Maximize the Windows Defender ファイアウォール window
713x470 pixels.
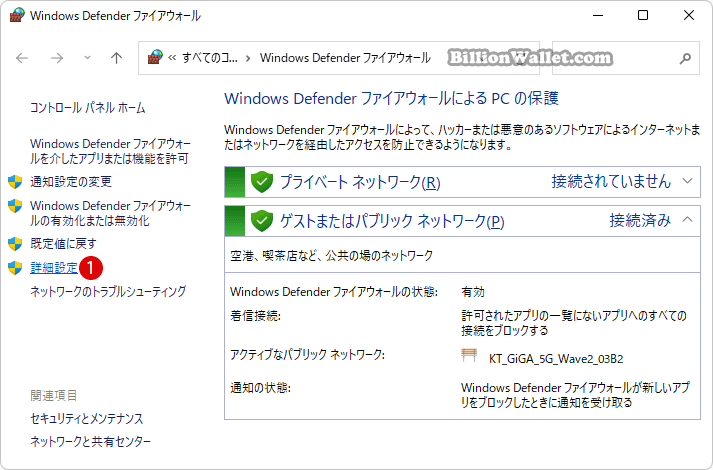click(643, 15)
